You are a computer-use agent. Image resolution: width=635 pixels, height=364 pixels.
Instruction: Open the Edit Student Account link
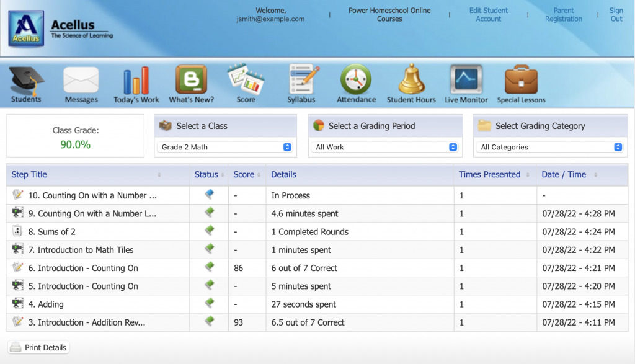(488, 15)
